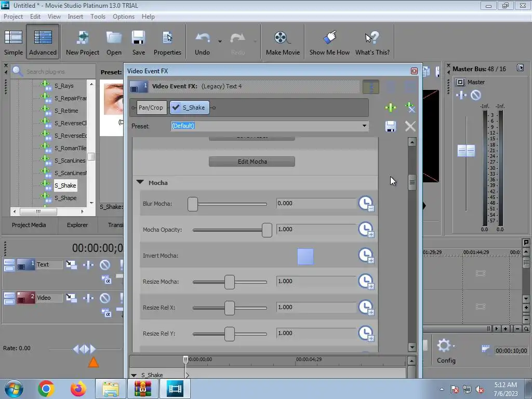Switch to Simple mode
532x399 pixels.
[14, 43]
